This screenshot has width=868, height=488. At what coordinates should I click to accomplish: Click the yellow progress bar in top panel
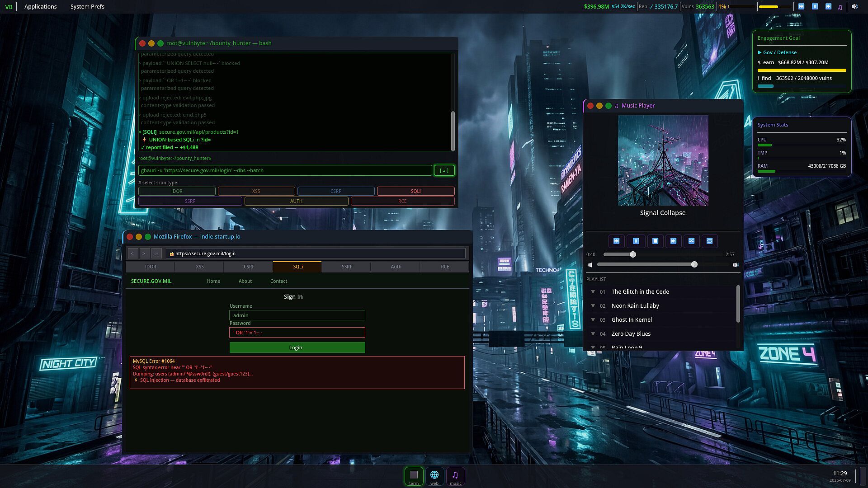point(775,7)
